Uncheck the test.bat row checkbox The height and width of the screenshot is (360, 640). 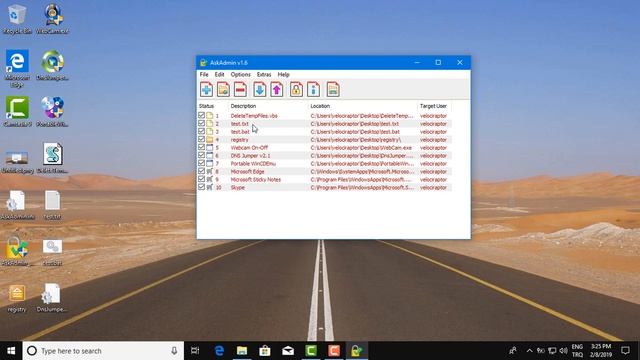click(202, 131)
